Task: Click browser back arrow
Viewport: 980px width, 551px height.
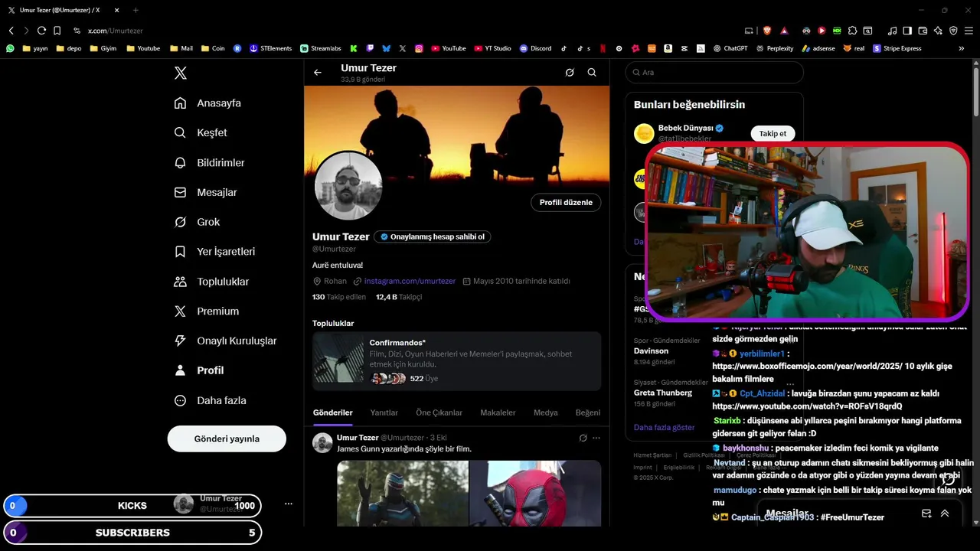Action: pos(11,31)
